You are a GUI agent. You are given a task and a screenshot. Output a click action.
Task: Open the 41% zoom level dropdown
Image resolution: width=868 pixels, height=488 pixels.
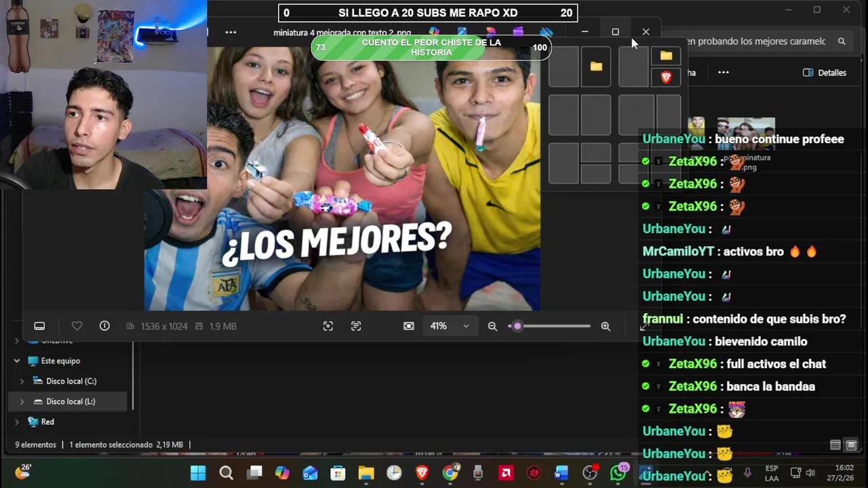coord(450,326)
